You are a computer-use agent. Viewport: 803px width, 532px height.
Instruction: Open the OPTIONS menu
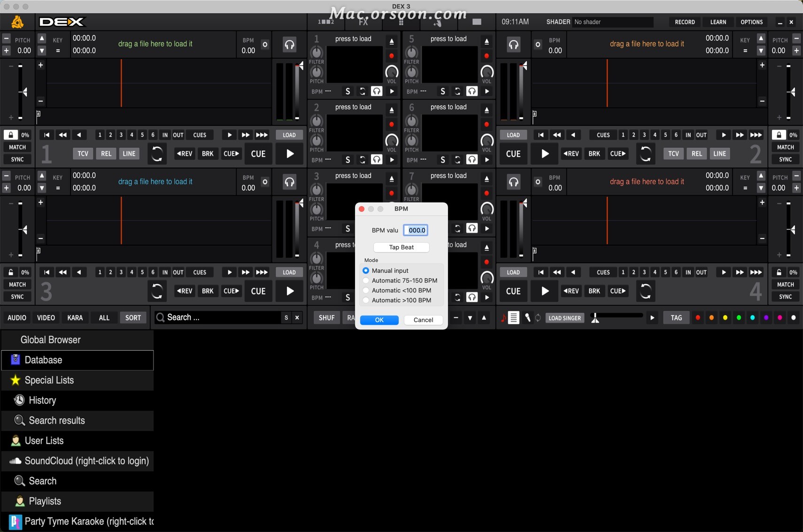coord(751,22)
